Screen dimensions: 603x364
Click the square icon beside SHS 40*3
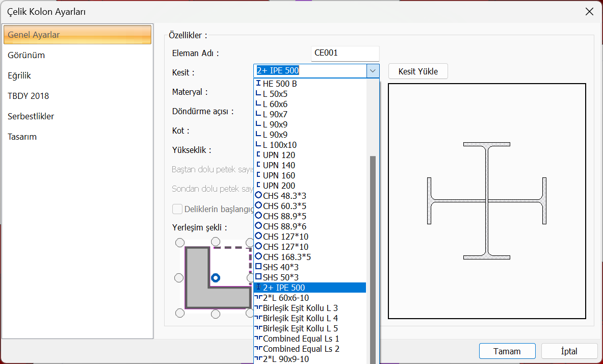tap(258, 267)
